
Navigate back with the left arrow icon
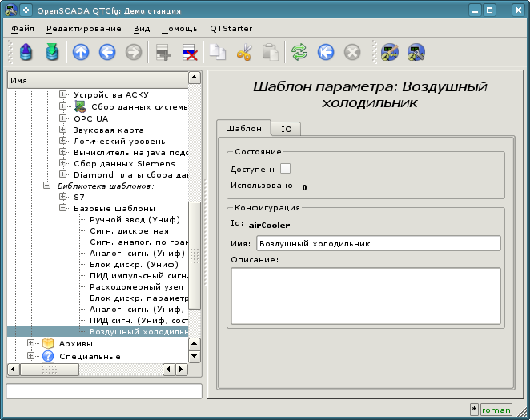pyautogui.click(x=107, y=53)
